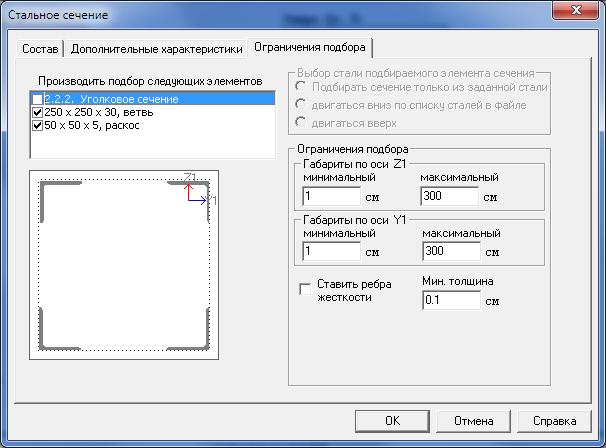Viewport: 606px width, 448px height.
Task: Select the двигаться вверх radio option
Action: pyautogui.click(x=300, y=122)
